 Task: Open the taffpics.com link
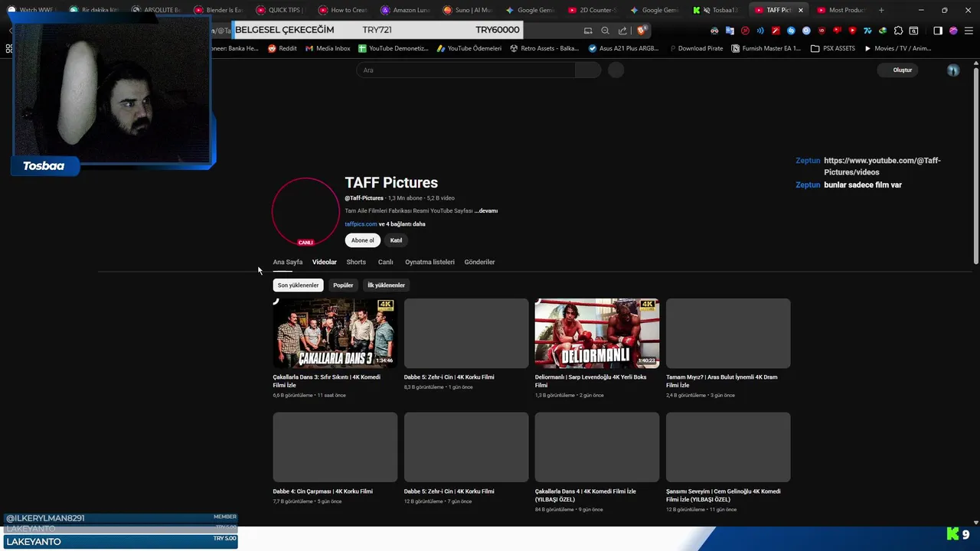tap(361, 224)
